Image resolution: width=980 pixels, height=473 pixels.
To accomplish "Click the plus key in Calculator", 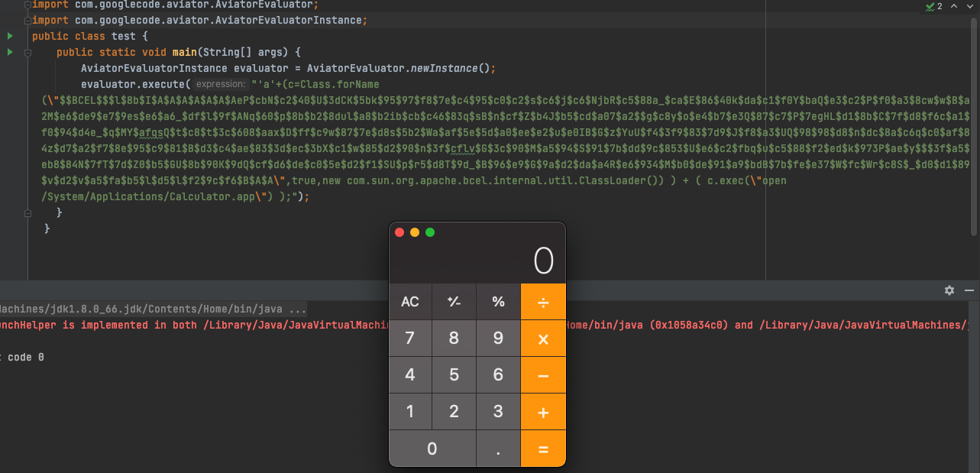I will click(543, 412).
